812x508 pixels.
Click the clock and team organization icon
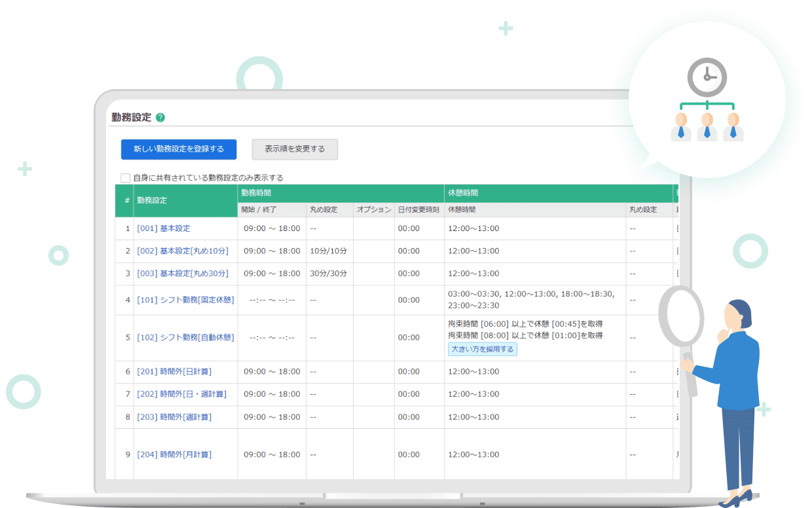(x=707, y=100)
